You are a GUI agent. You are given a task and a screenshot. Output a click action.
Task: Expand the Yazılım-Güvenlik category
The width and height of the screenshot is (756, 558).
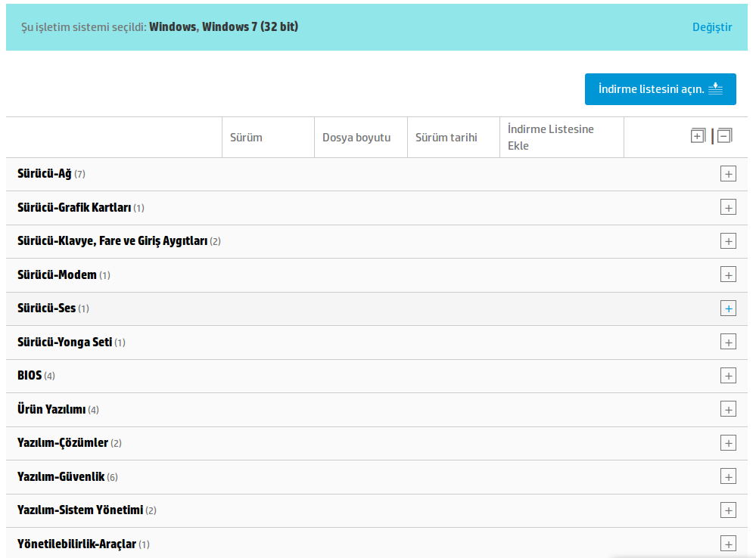click(728, 476)
